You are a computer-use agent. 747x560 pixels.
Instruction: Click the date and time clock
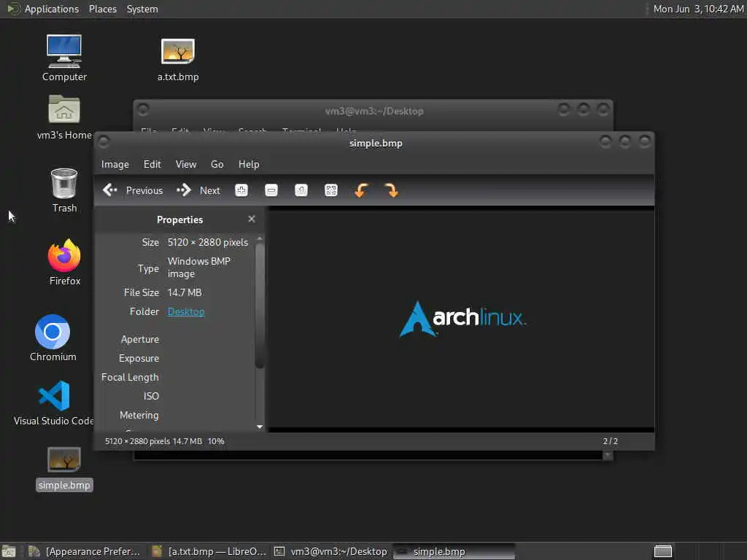click(x=698, y=9)
